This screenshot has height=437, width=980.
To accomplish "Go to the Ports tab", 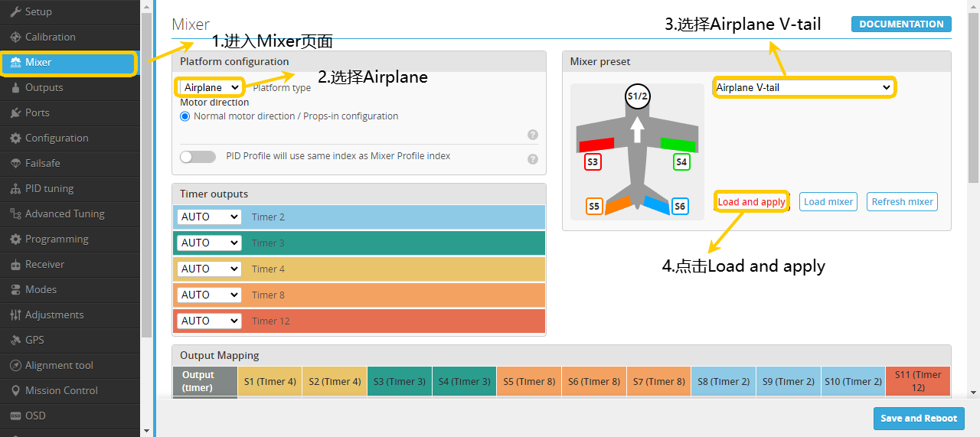I will point(70,113).
